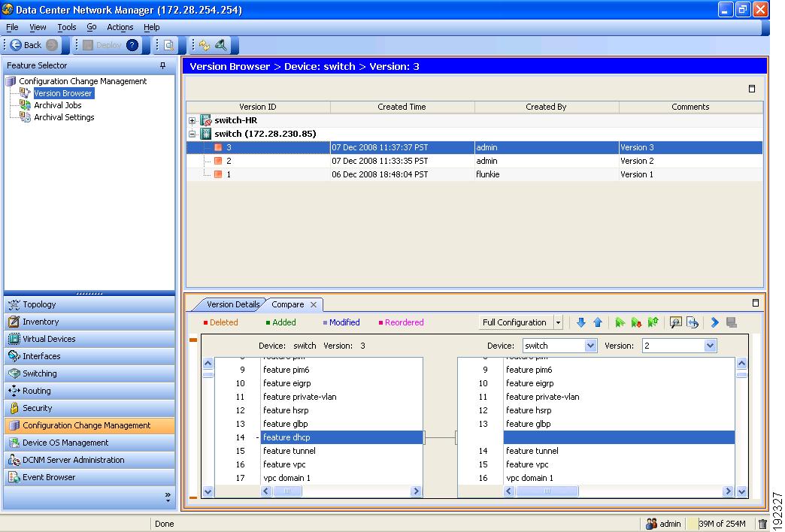Open the Full Configuration dropdown
The width and height of the screenshot is (785, 532).
click(558, 323)
